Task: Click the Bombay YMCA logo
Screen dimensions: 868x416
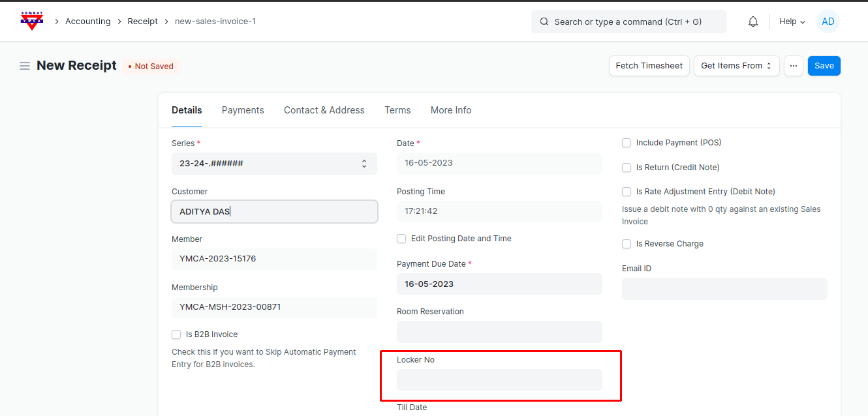Action: [x=31, y=21]
